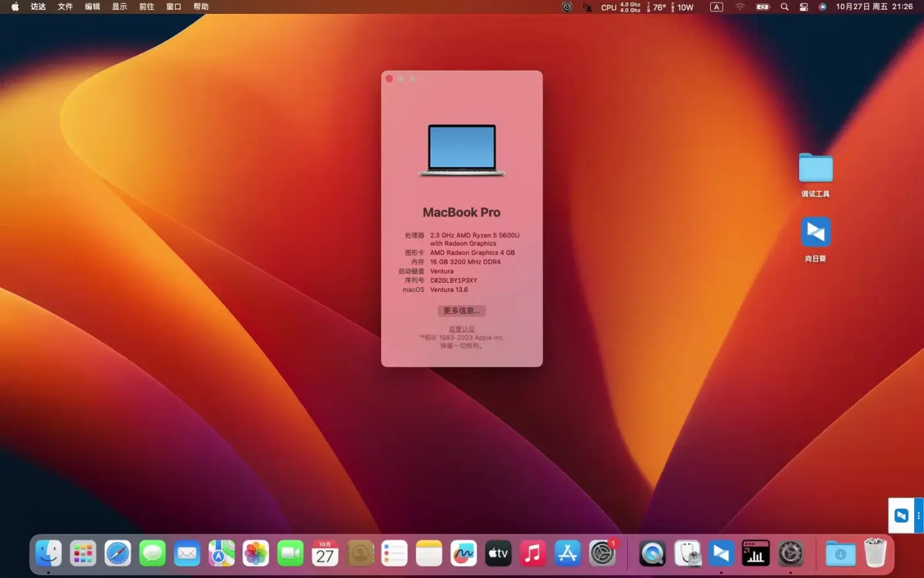This screenshot has height=578, width=924.
Task: Open System Settings with badge in dock
Action: 602,554
